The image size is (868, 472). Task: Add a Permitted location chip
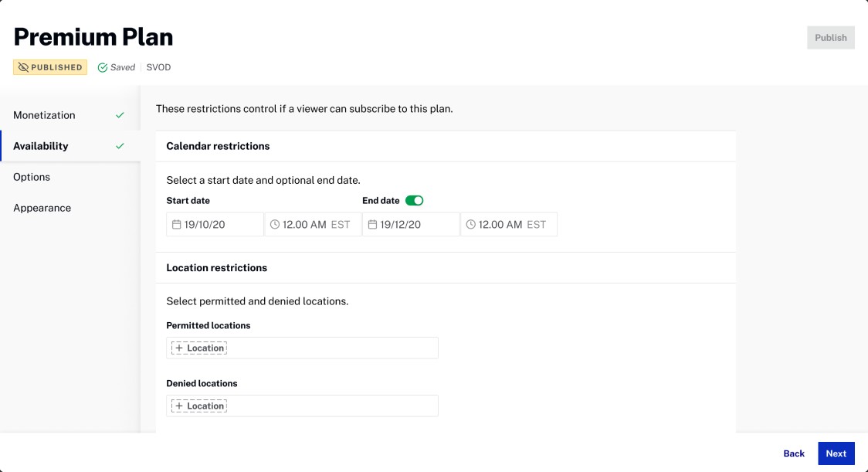(x=199, y=348)
